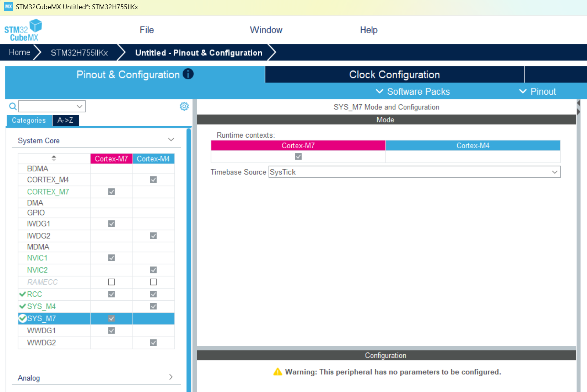Open the Help menu
The width and height of the screenshot is (587, 392).
[x=369, y=30]
